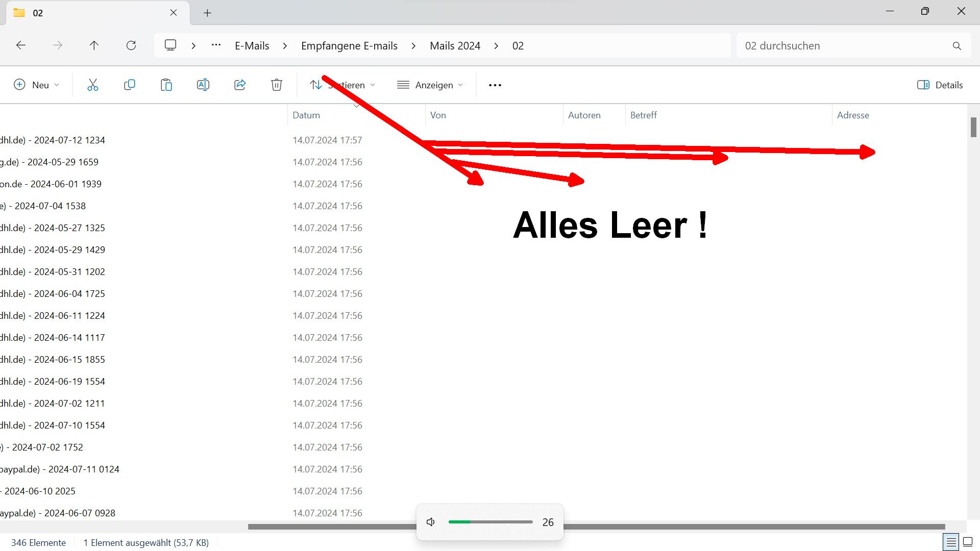Click the Rename icon
The height and width of the screenshot is (551, 980).
[203, 85]
